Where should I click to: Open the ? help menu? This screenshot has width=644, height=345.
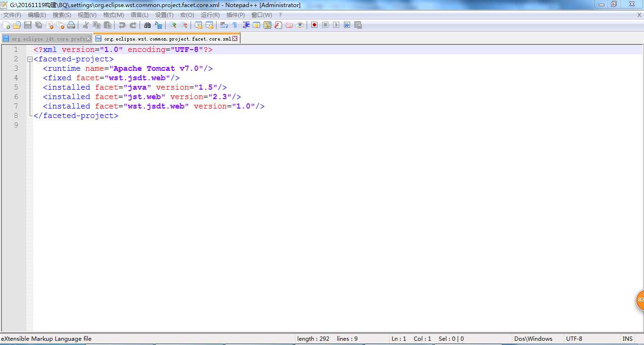[280, 15]
